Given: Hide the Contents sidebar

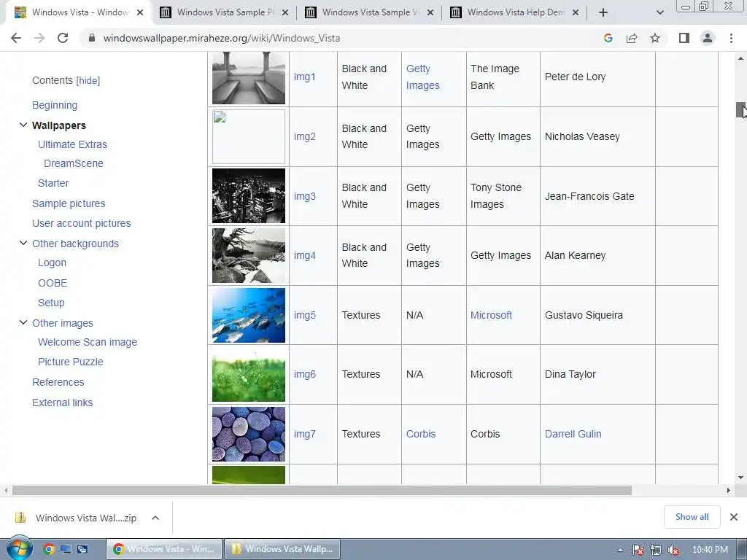Looking at the screenshot, I should point(88,80).
